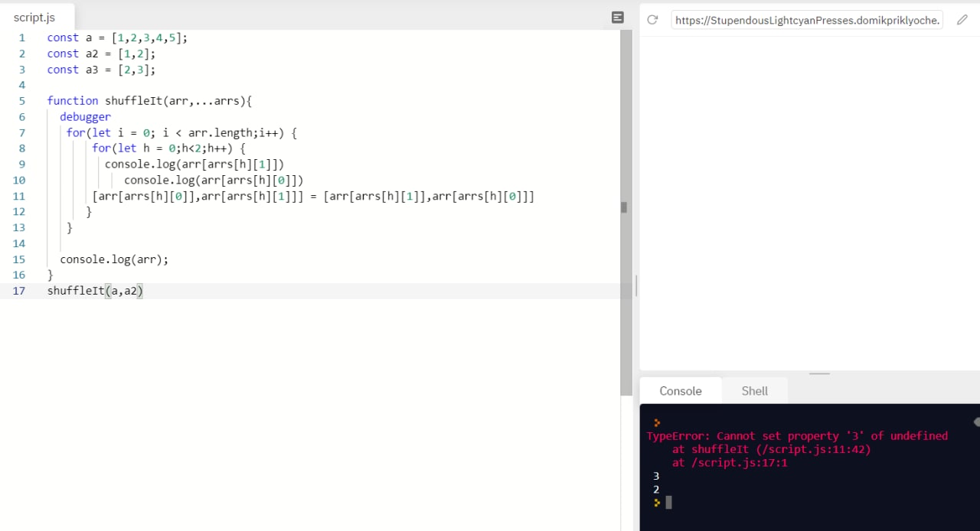The width and height of the screenshot is (980, 531).
Task: Open the script.js file tab
Action: (x=34, y=17)
